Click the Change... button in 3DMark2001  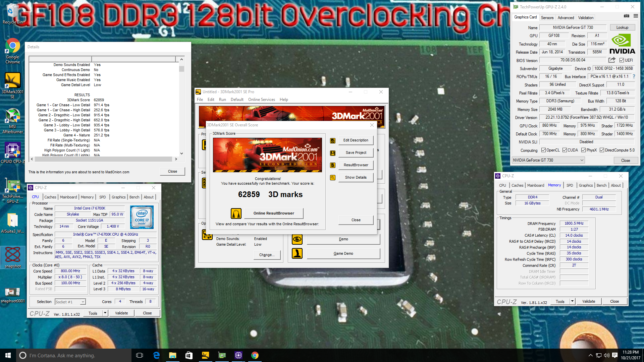click(267, 255)
